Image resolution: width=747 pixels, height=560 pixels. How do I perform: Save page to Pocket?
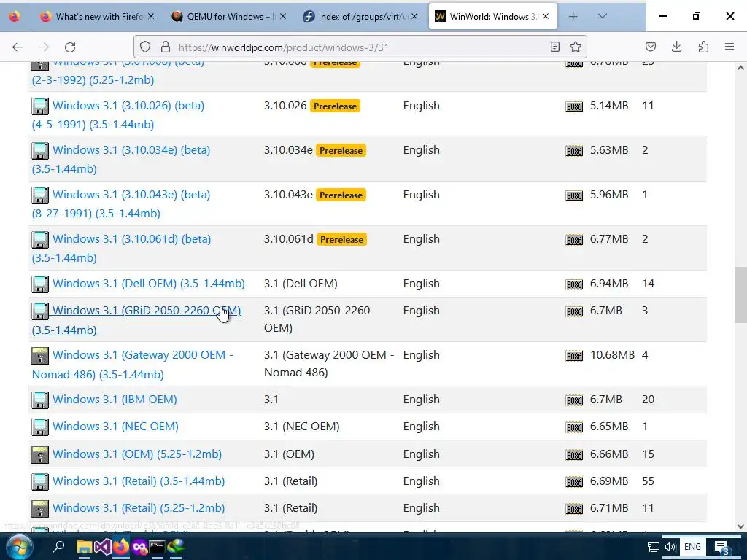tap(650, 47)
